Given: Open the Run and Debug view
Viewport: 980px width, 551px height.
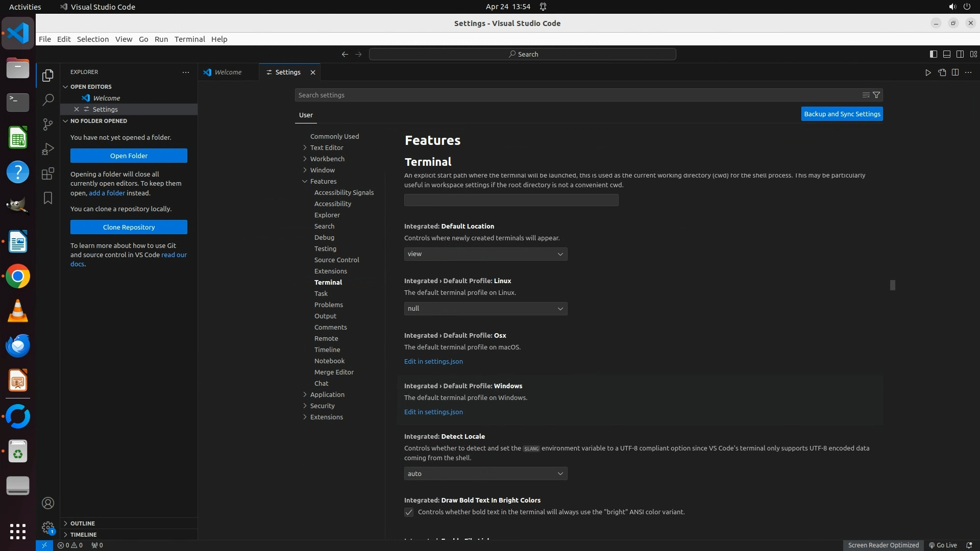Looking at the screenshot, I should (x=47, y=149).
